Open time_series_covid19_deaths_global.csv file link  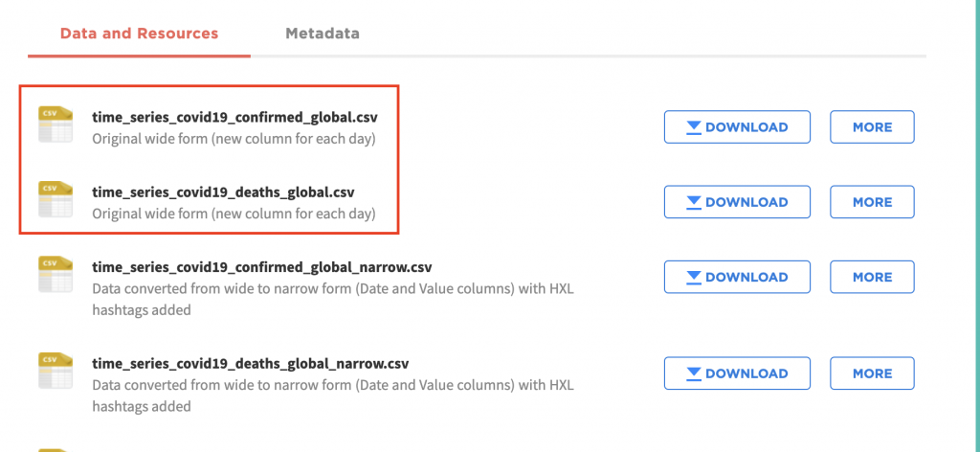(x=224, y=192)
